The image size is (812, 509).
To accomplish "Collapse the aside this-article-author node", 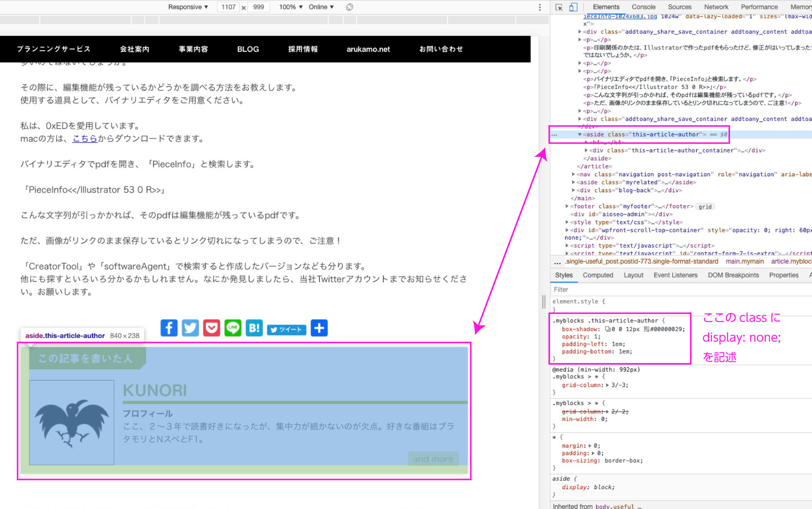I will (580, 135).
